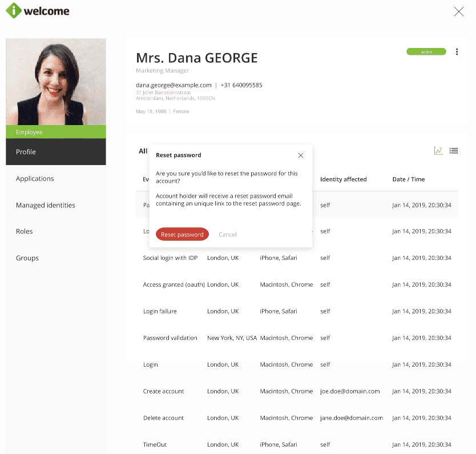Go to Managed identities section

(x=46, y=205)
